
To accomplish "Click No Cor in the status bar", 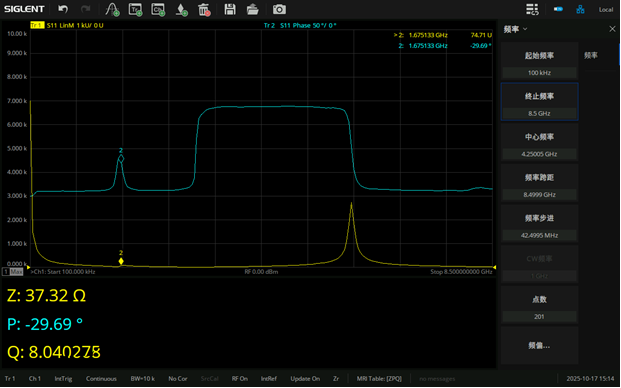I will point(178,378).
